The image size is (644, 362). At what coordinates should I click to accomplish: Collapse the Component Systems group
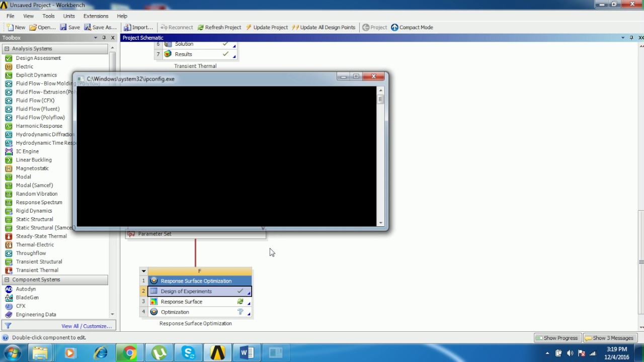pos(7,280)
